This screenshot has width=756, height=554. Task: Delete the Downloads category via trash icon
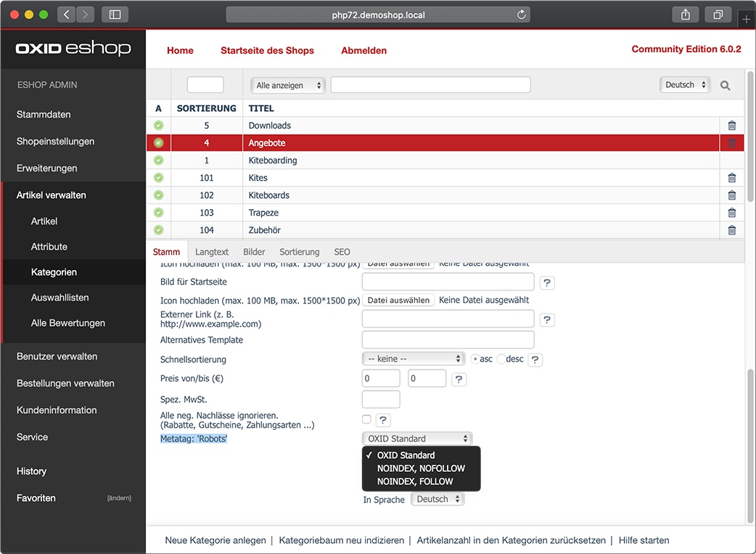[731, 126]
